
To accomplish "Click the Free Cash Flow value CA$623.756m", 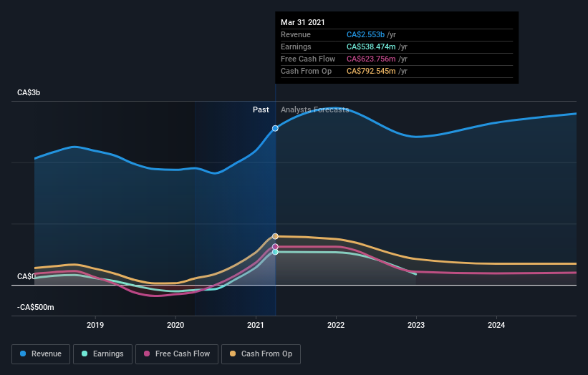I will click(x=371, y=59).
